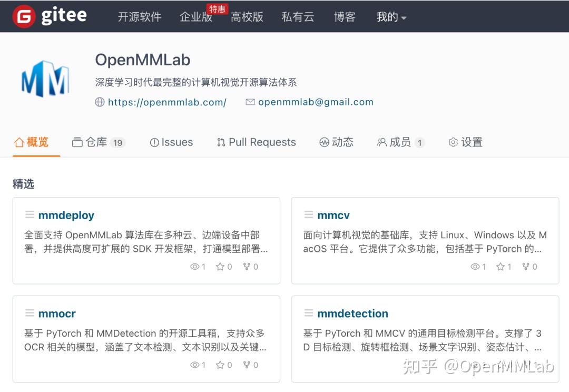
Task: Open the OpenMMLab avatar image
Action: 45,79
